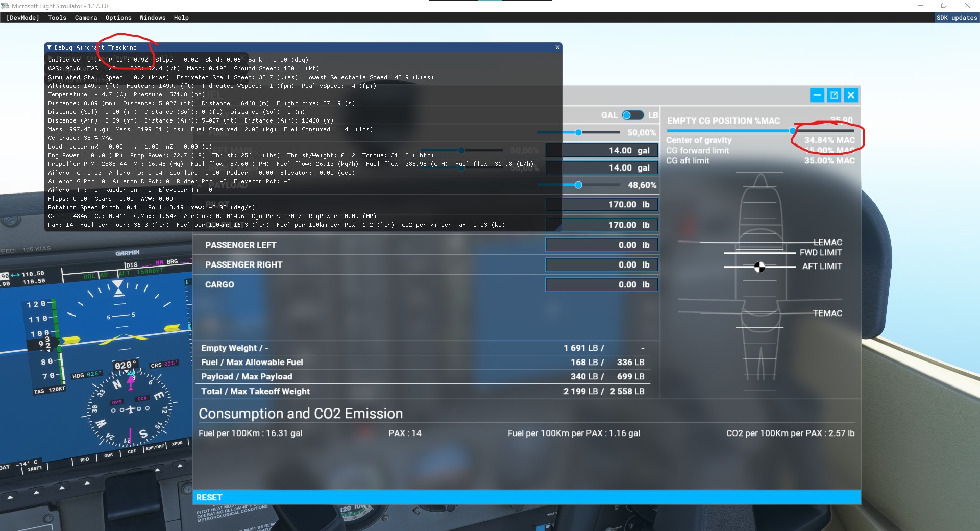Close the weight and balance panel
Viewport: 980px width, 531px height.
(851, 95)
